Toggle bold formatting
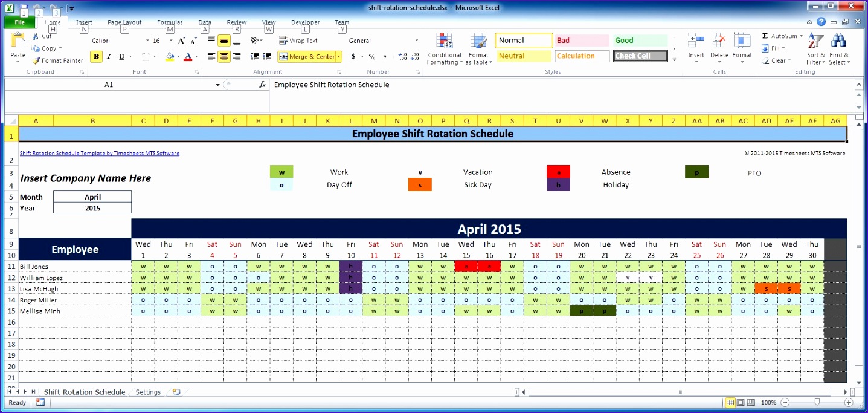Image resolution: width=868 pixels, height=413 pixels. point(95,56)
